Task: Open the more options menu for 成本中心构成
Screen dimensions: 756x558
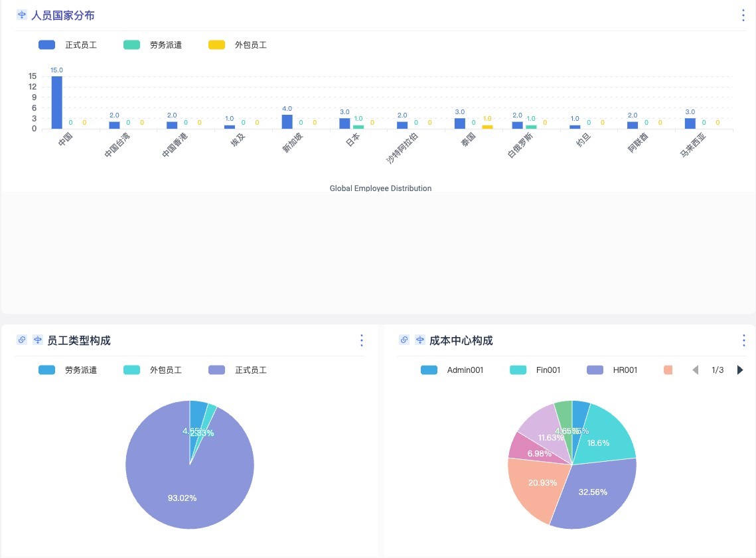Action: 743,340
